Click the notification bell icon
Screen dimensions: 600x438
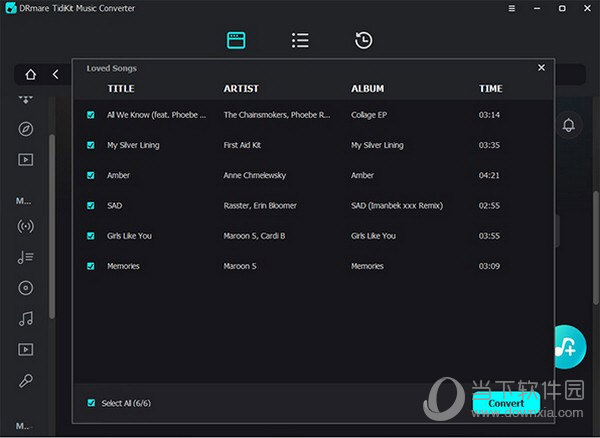(569, 125)
